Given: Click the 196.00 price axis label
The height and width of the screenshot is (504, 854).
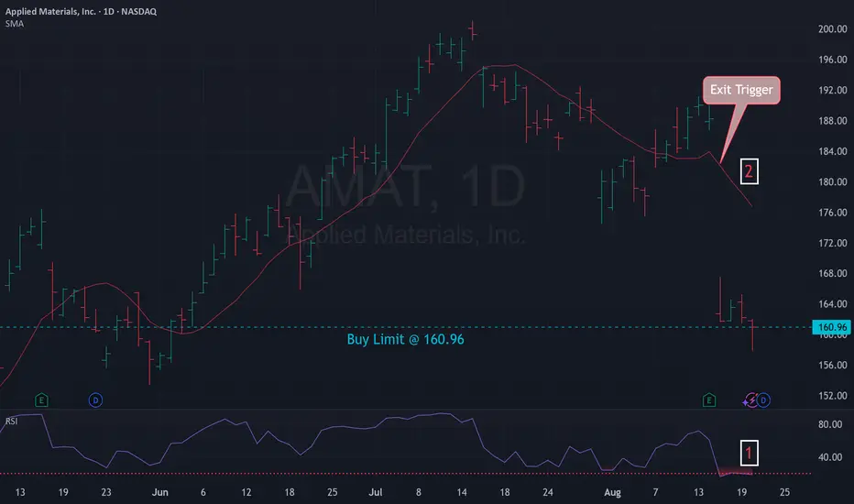Looking at the screenshot, I should 832,60.
